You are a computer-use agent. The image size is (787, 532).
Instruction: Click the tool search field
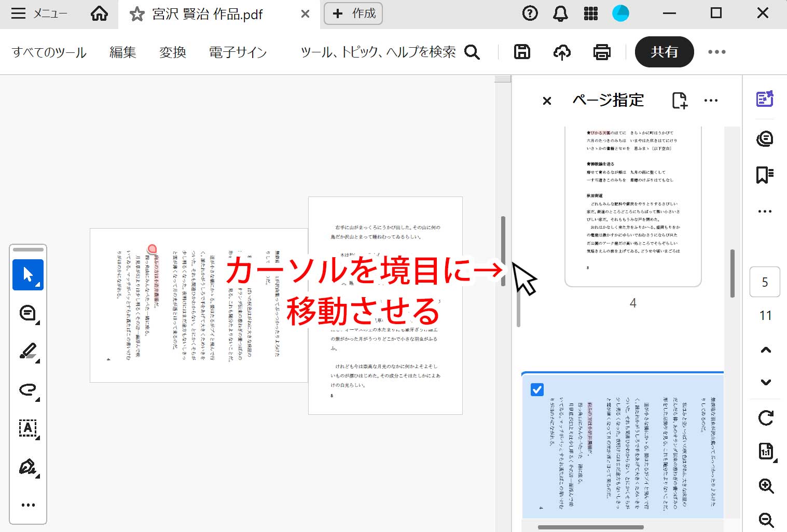[390, 52]
